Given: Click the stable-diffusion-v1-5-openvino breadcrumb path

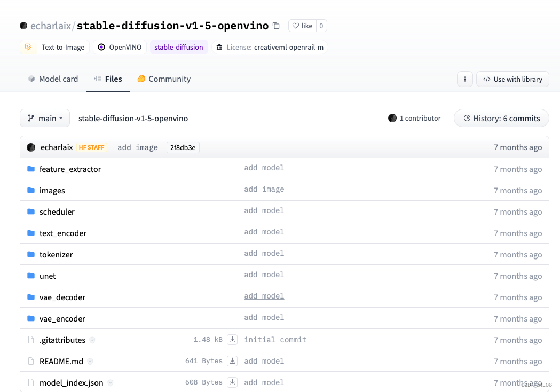Looking at the screenshot, I should tap(133, 118).
